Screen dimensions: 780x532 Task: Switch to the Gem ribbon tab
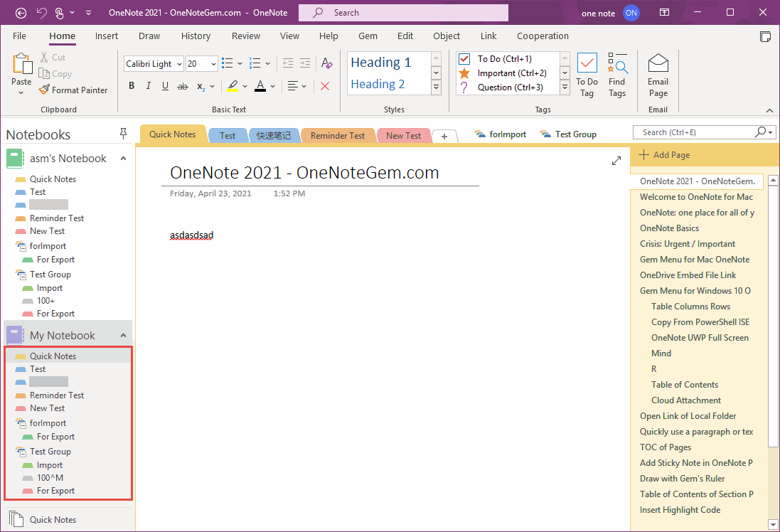pyautogui.click(x=368, y=36)
